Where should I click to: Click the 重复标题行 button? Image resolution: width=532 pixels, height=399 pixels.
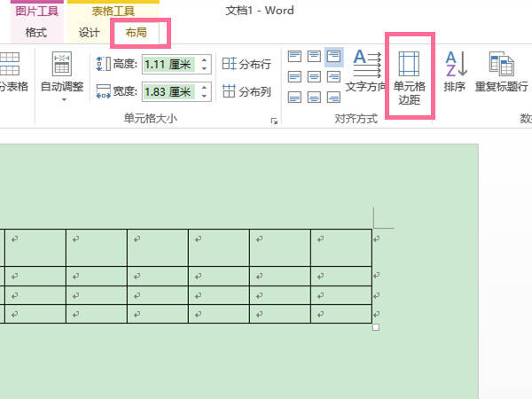[502, 71]
